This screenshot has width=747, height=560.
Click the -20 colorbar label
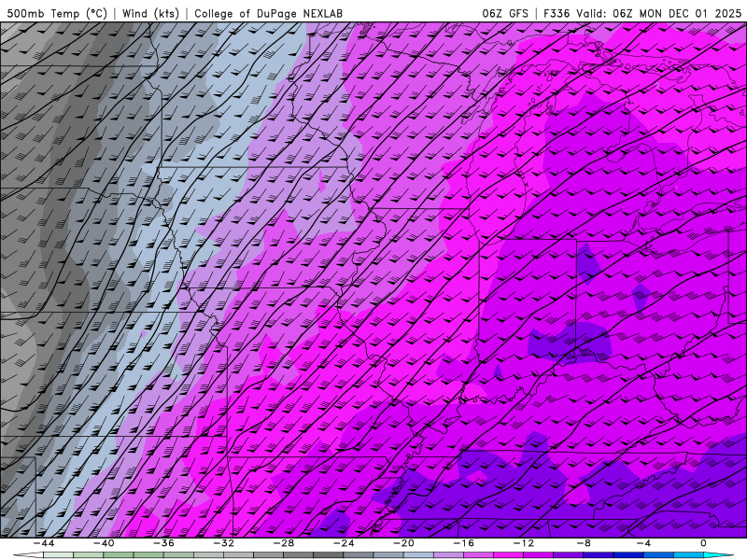pos(403,543)
